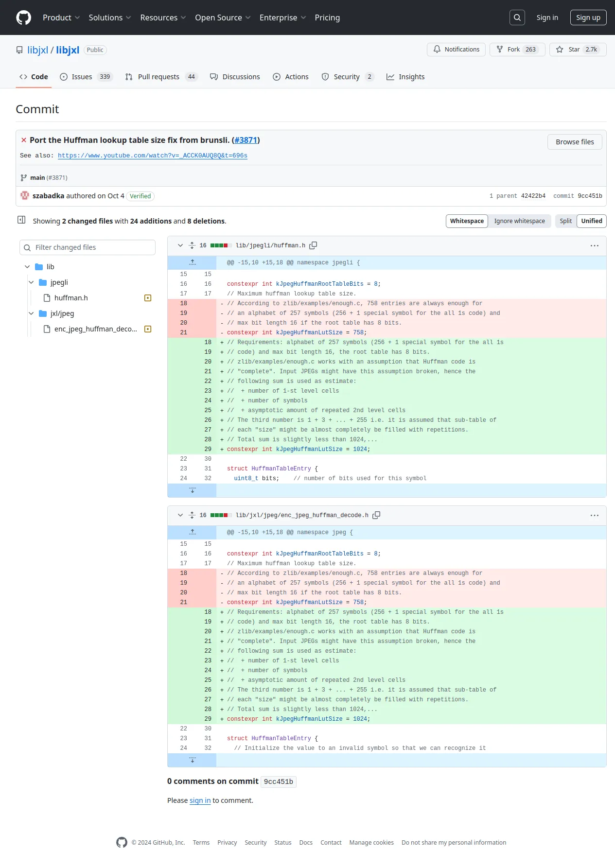Expand lines above enc_jpeg_huffman_decode.h hunk header

pos(192,532)
